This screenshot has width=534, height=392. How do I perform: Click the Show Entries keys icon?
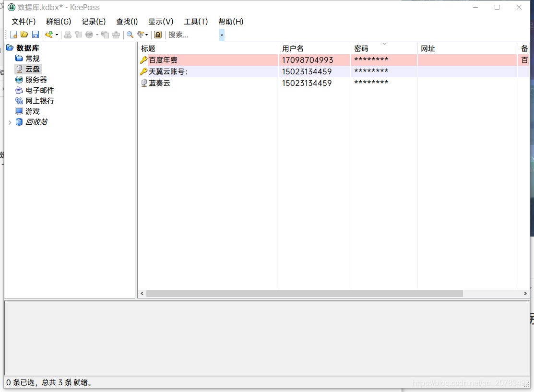point(140,35)
